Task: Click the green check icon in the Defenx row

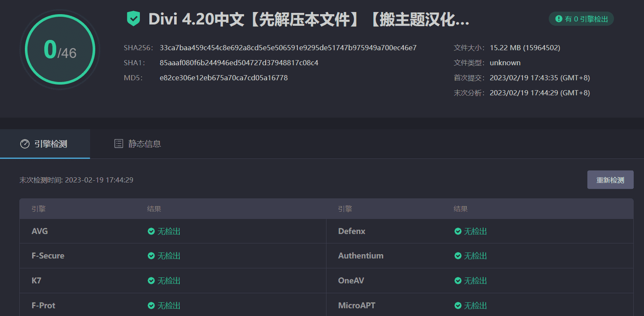Action: (458, 231)
